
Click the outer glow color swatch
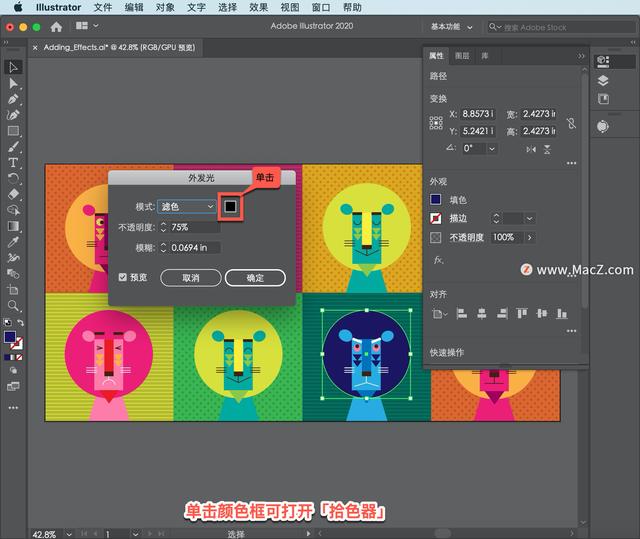[230, 206]
